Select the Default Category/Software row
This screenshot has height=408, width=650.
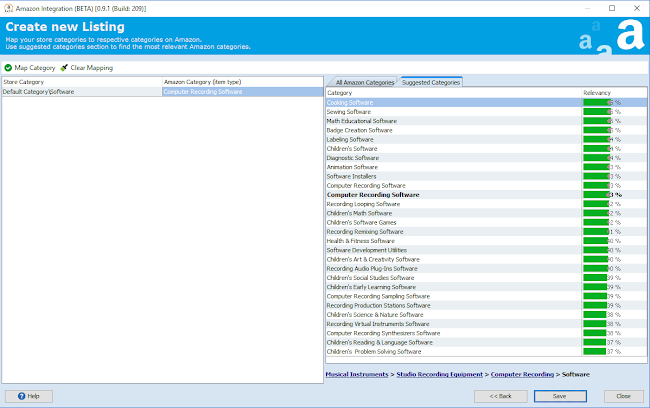(82, 92)
